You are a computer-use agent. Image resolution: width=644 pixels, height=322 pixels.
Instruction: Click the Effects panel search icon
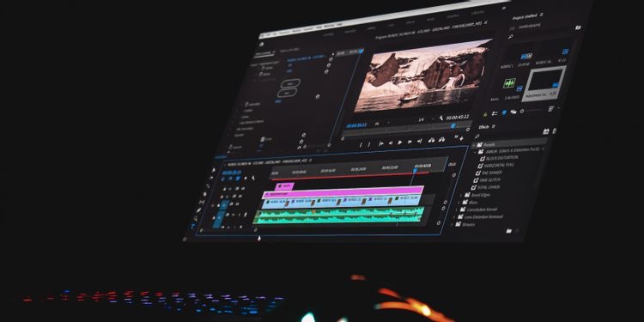click(x=477, y=137)
